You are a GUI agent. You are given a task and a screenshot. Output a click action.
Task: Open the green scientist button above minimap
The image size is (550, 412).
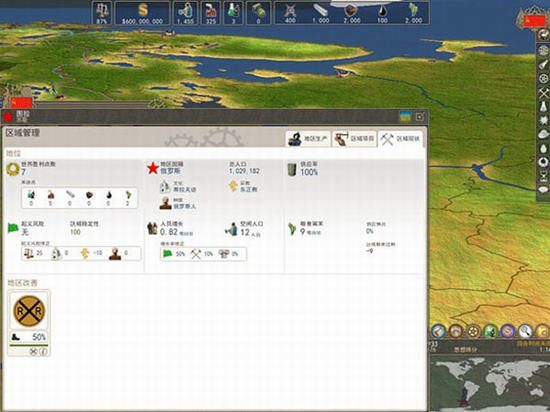tap(490, 331)
